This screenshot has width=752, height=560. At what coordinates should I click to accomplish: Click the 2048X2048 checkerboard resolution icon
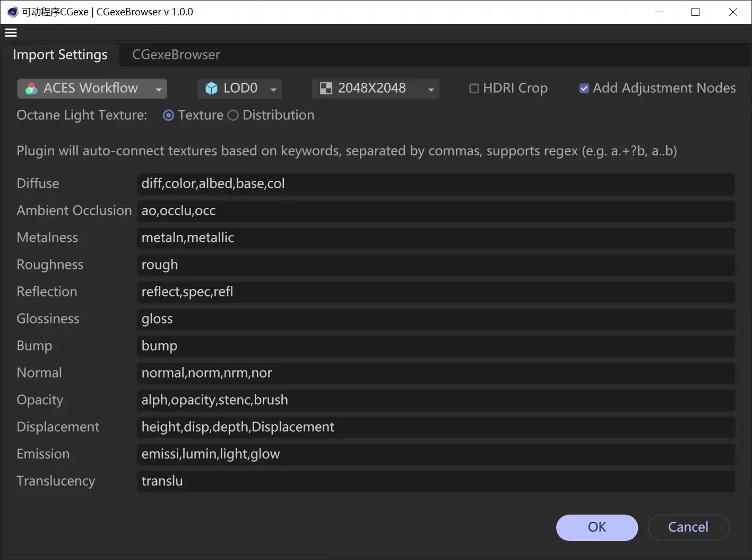tap(326, 89)
